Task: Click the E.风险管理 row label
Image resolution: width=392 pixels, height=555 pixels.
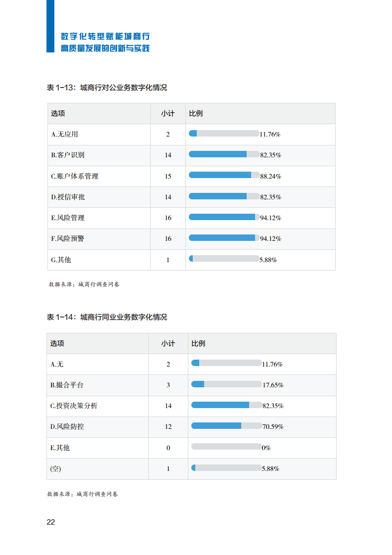Action: coord(68,218)
